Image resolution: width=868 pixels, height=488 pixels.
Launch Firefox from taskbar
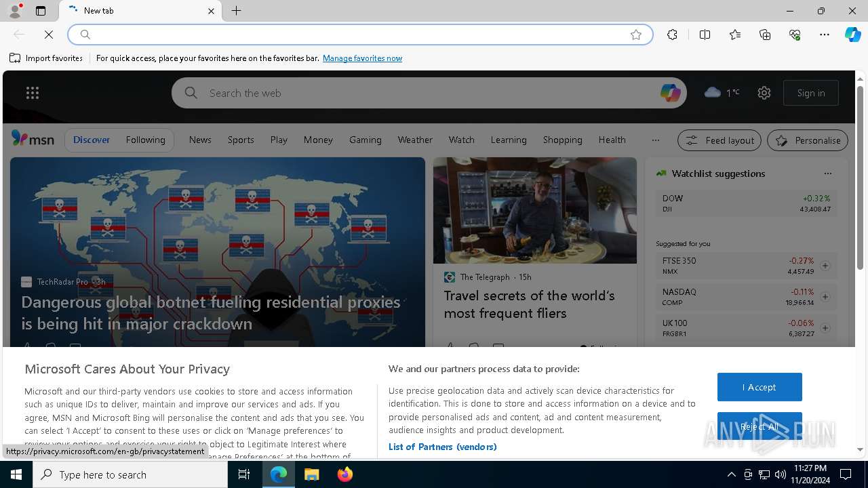(344, 474)
